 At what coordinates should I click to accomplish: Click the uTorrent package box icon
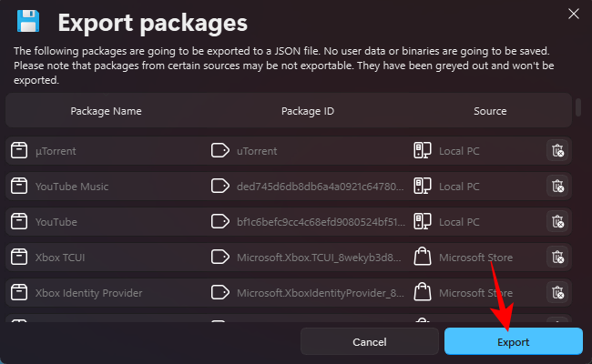point(19,151)
